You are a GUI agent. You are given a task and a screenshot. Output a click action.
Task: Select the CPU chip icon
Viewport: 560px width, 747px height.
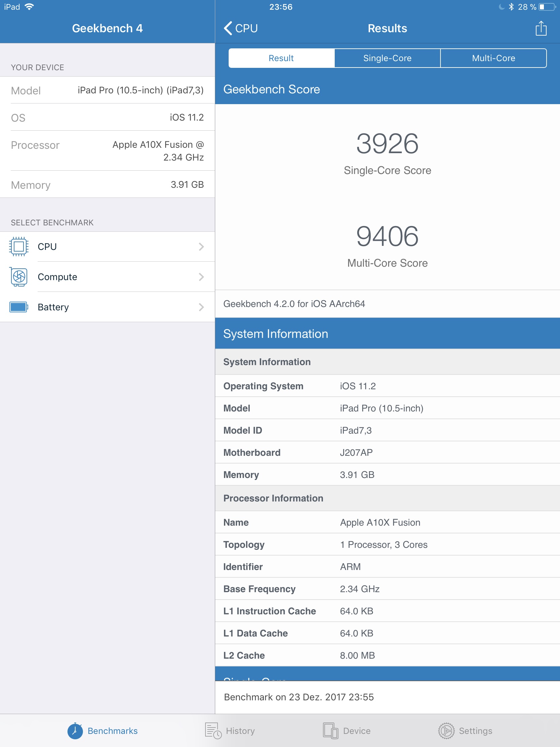point(19,247)
